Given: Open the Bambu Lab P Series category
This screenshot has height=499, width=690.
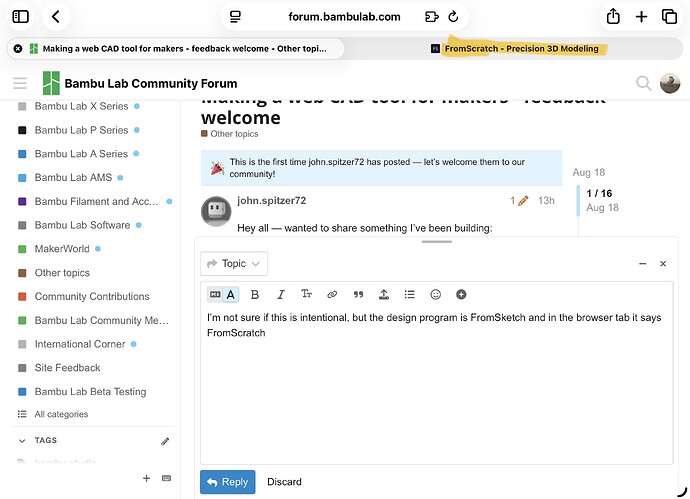Looking at the screenshot, I should click(x=81, y=130).
